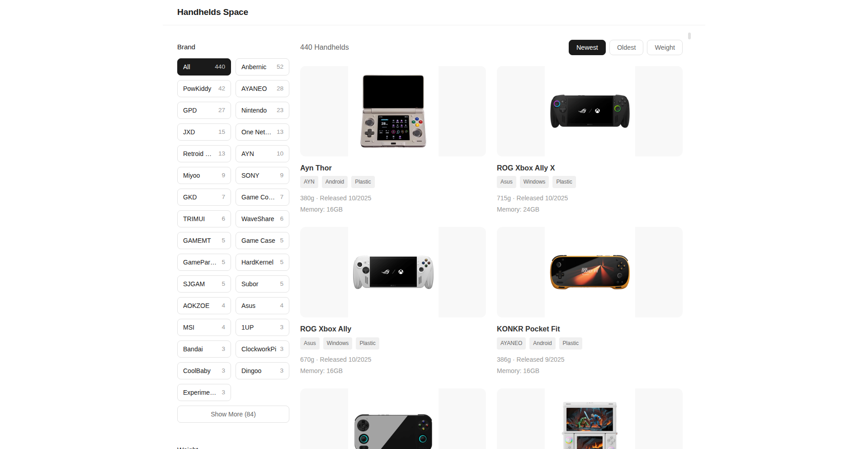Open the ROG Xbox Ally X image
Image resolution: width=868 pixels, height=449 pixels.
tap(590, 111)
